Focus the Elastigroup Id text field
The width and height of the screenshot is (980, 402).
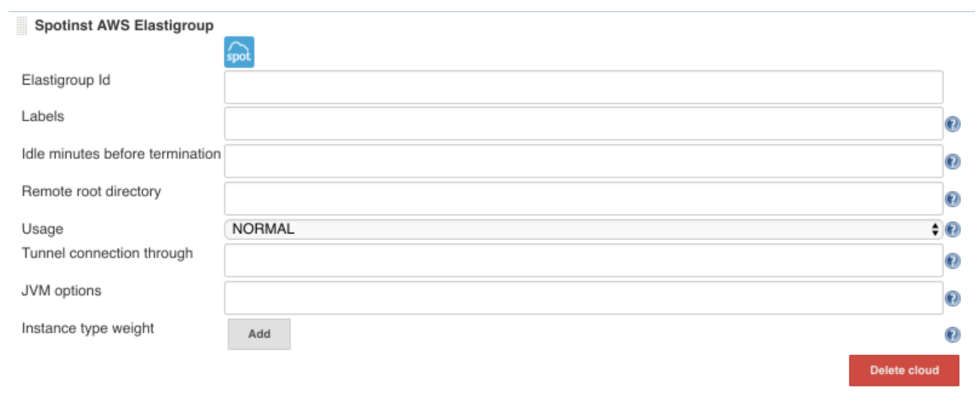[x=583, y=87]
